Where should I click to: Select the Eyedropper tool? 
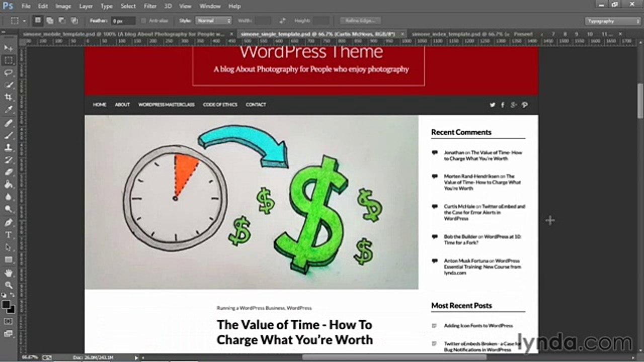point(9,110)
